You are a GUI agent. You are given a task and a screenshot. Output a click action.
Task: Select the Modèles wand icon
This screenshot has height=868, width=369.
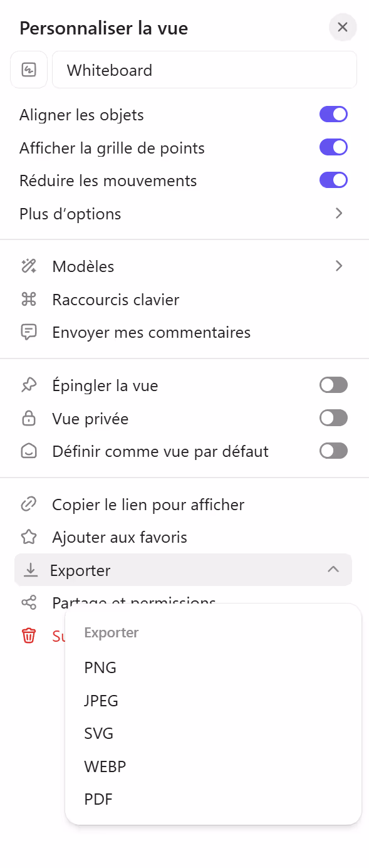(28, 266)
